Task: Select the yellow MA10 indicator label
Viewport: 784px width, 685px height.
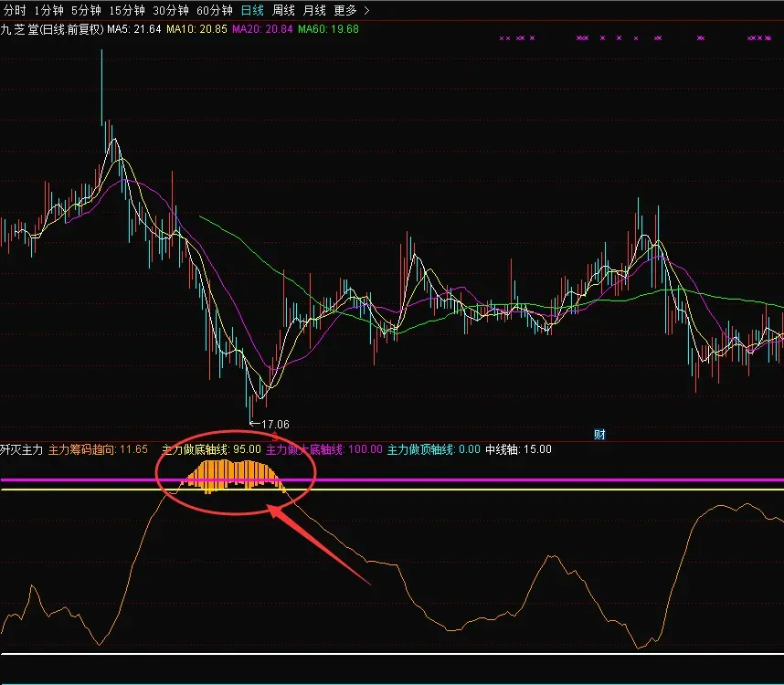Action: [x=197, y=29]
